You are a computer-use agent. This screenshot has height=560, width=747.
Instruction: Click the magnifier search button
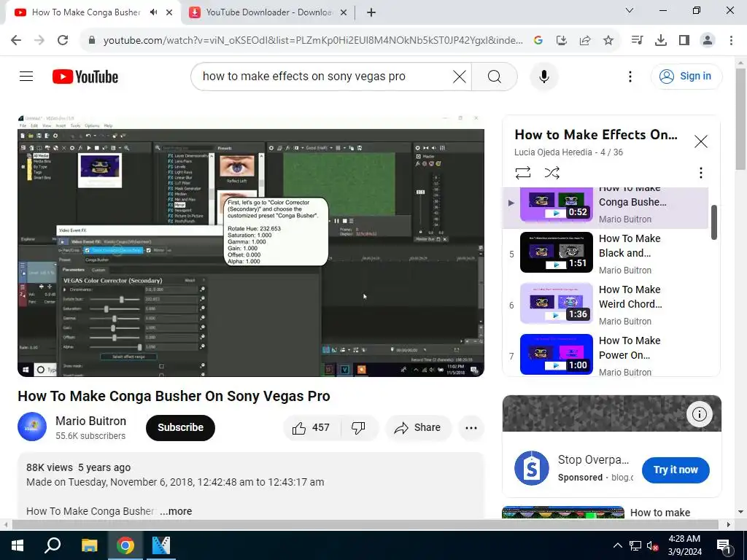click(495, 76)
